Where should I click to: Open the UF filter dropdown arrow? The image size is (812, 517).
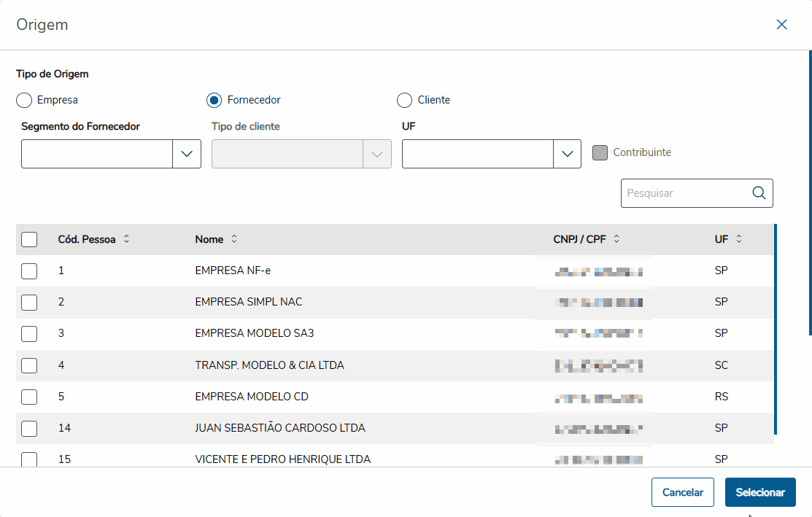(x=567, y=154)
